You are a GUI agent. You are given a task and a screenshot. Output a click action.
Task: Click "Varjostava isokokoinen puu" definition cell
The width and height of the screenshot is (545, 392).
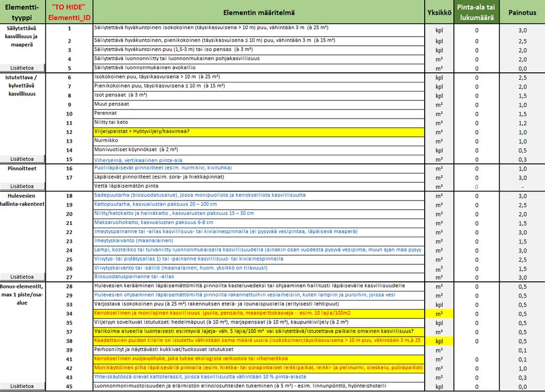point(259,304)
